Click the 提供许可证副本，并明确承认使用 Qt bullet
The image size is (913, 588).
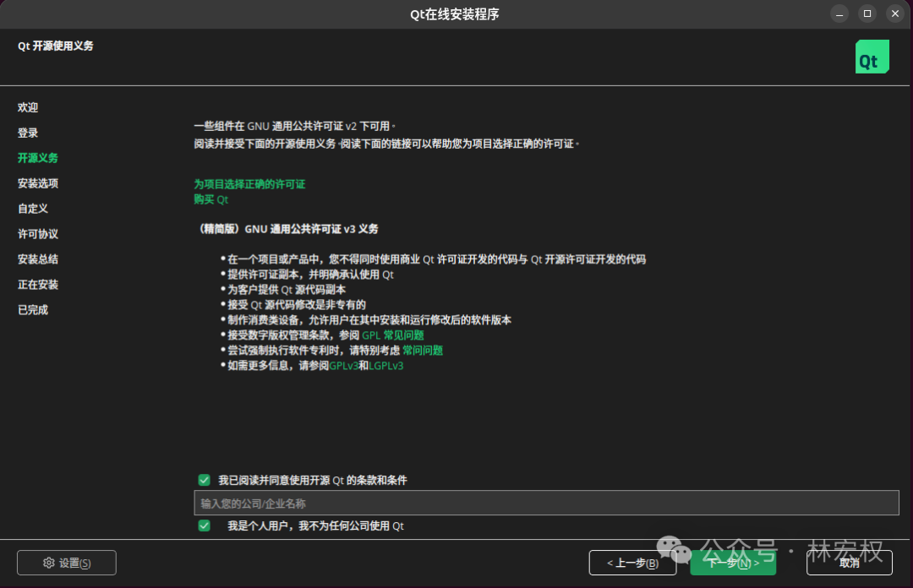[310, 275]
